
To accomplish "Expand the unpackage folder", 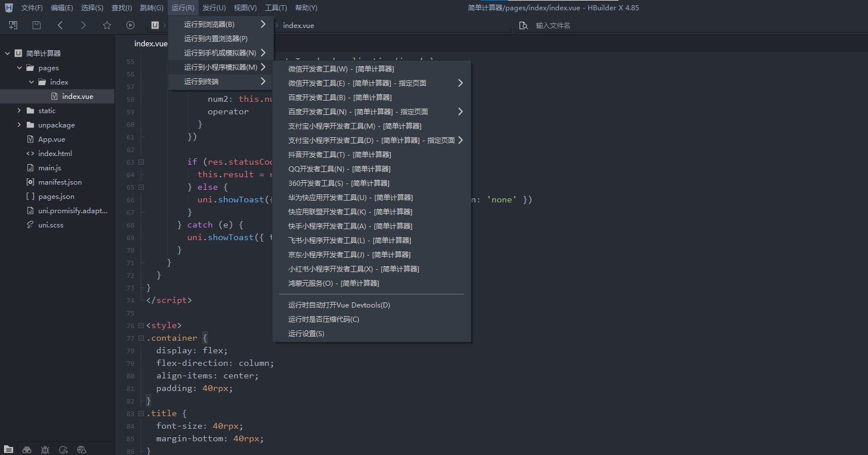I will pos(19,125).
